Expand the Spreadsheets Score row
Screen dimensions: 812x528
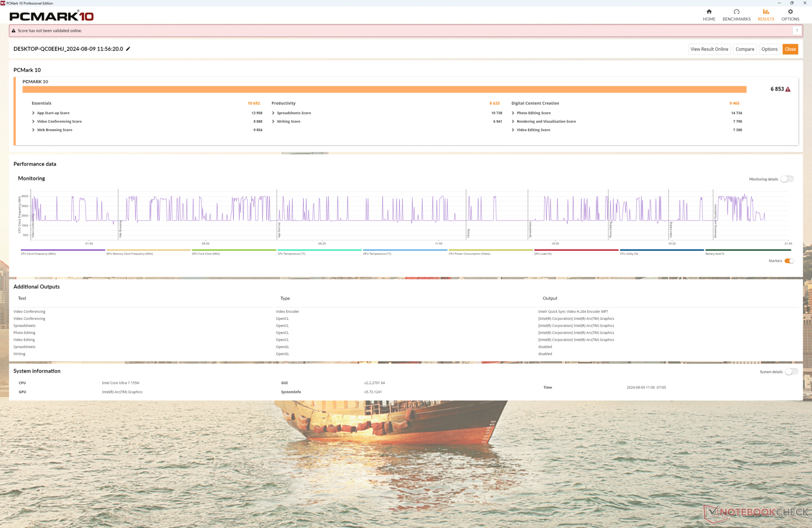273,113
